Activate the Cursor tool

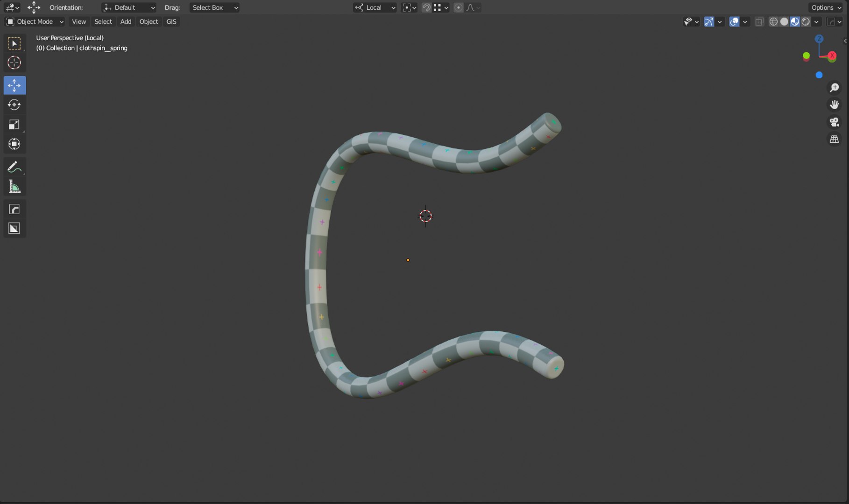pyautogui.click(x=14, y=63)
